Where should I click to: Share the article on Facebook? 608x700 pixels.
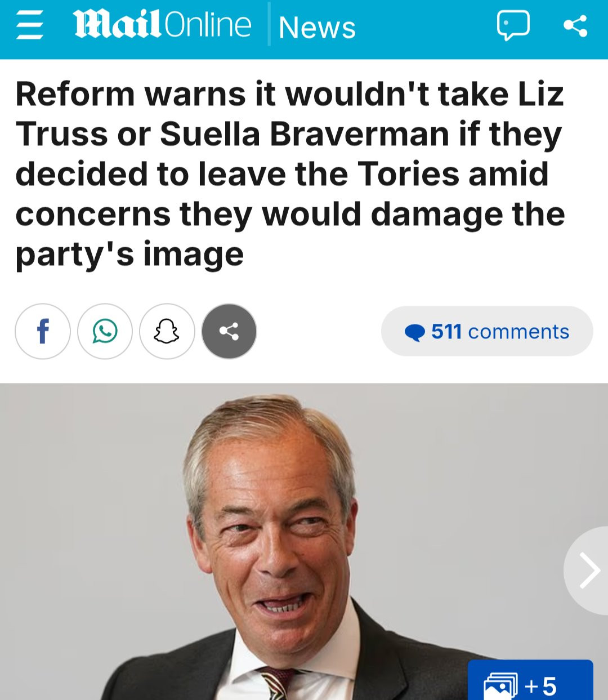pos(43,331)
